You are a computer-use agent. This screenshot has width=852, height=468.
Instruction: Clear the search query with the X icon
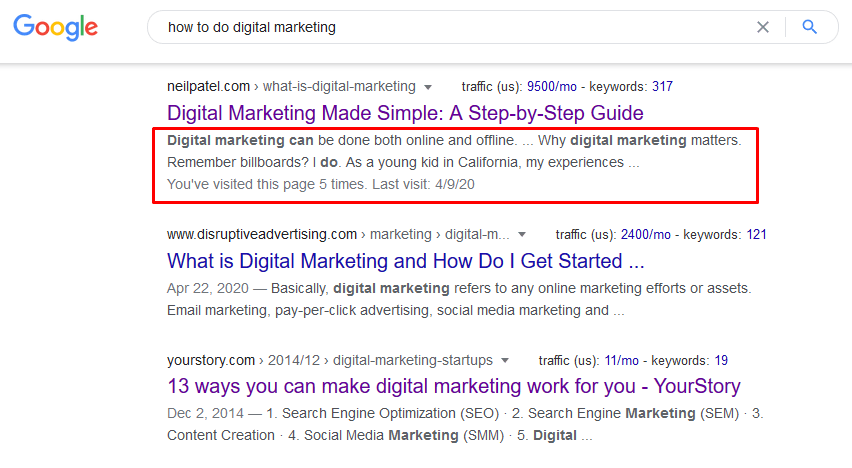pos(763,28)
